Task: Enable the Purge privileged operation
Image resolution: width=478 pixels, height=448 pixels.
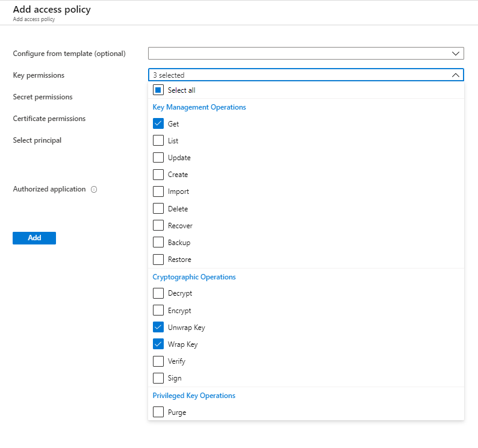Action: [158, 412]
